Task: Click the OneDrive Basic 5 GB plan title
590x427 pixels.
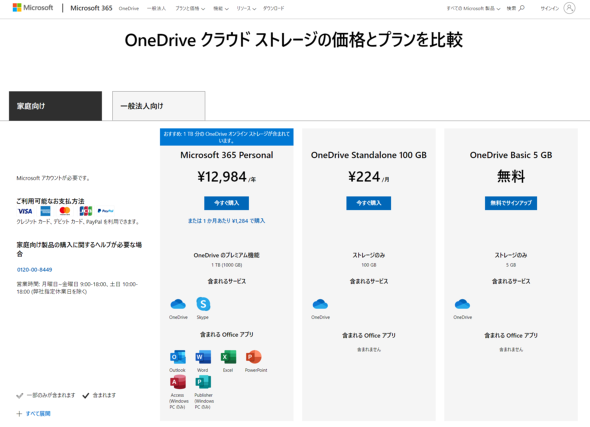Action: tap(511, 155)
